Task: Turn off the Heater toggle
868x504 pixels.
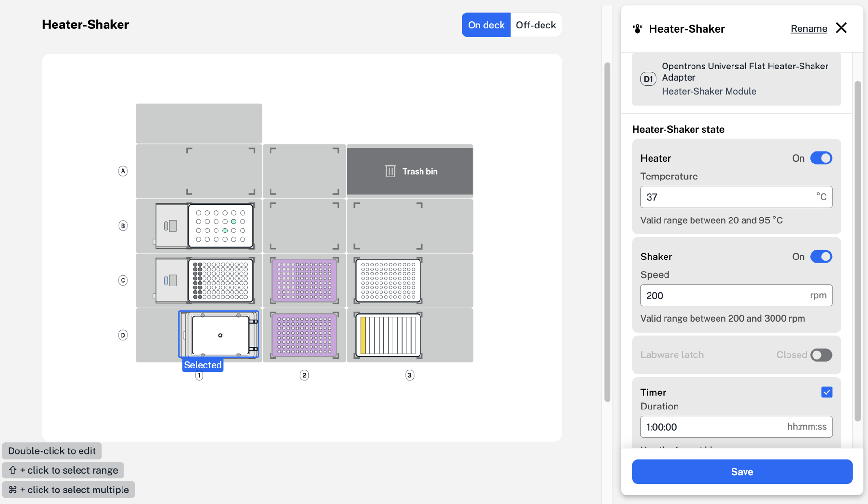Action: (821, 158)
